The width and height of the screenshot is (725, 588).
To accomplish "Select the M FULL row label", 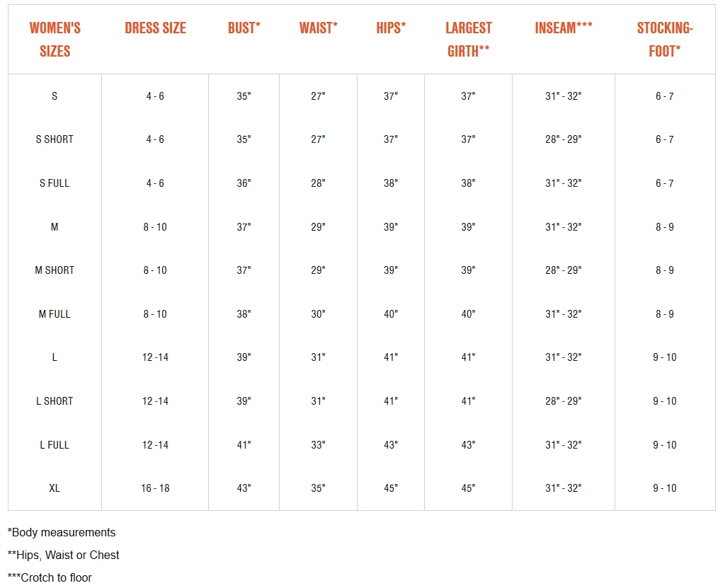I will [55, 314].
